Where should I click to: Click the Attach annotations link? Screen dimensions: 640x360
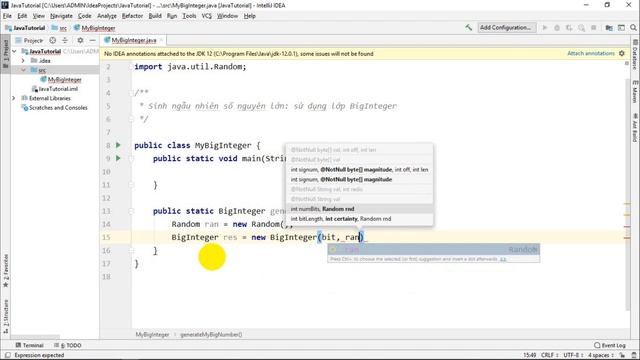click(x=591, y=53)
